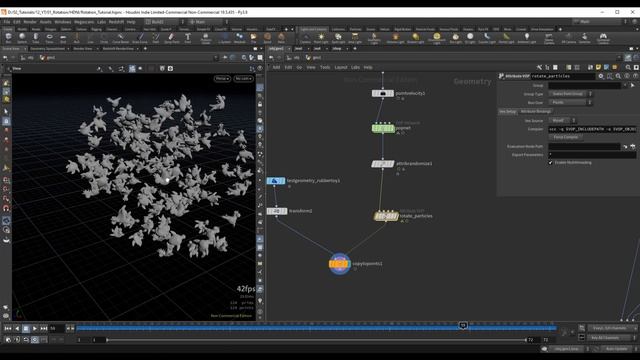The height and width of the screenshot is (360, 640).
Task: Add an Ambient Light from shelf
Action: (x=527, y=38)
